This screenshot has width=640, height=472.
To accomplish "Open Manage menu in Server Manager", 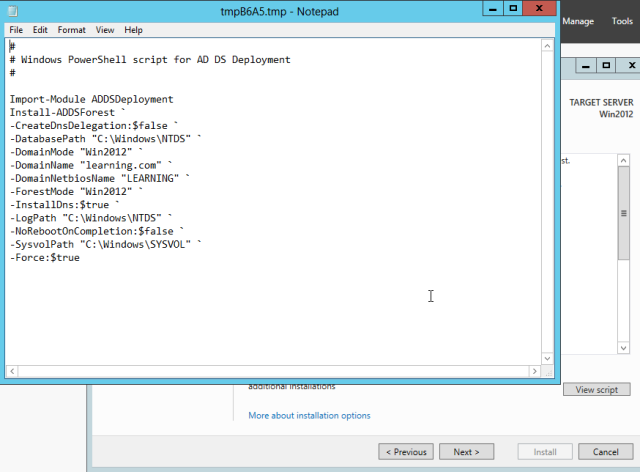I will 578,21.
